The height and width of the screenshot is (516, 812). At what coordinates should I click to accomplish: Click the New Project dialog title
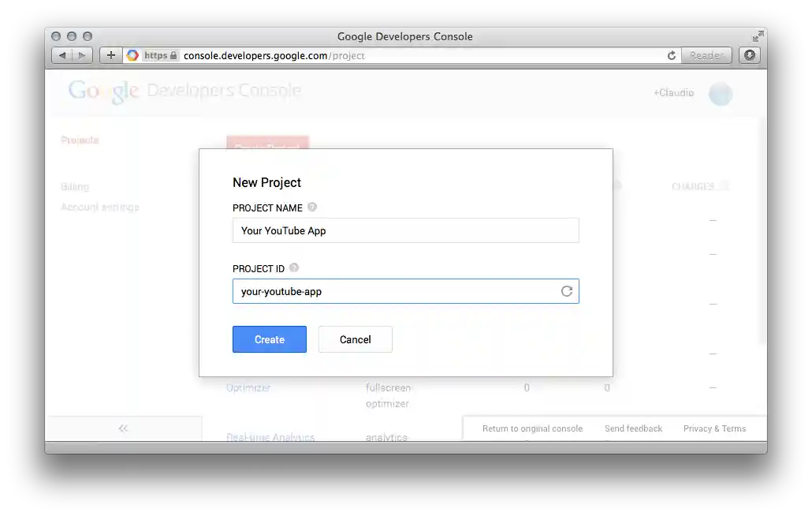[266, 182]
